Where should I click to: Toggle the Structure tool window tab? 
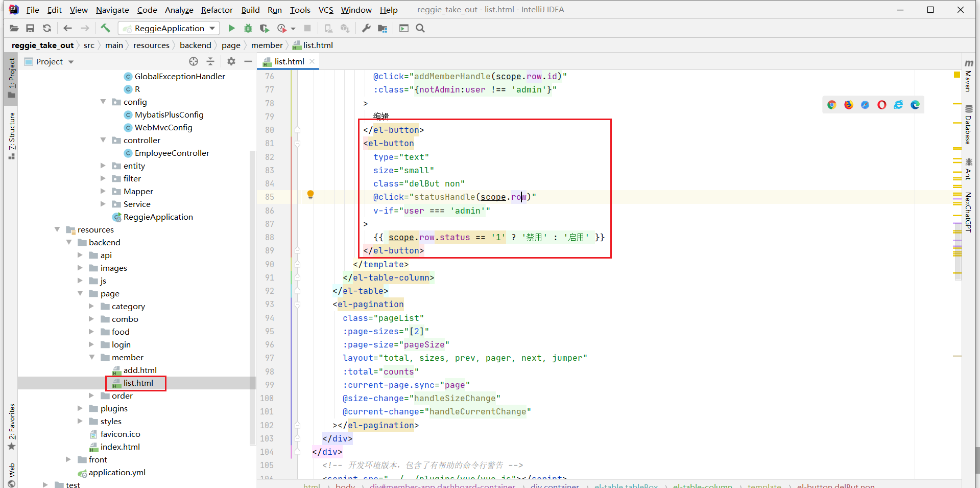pyautogui.click(x=12, y=135)
